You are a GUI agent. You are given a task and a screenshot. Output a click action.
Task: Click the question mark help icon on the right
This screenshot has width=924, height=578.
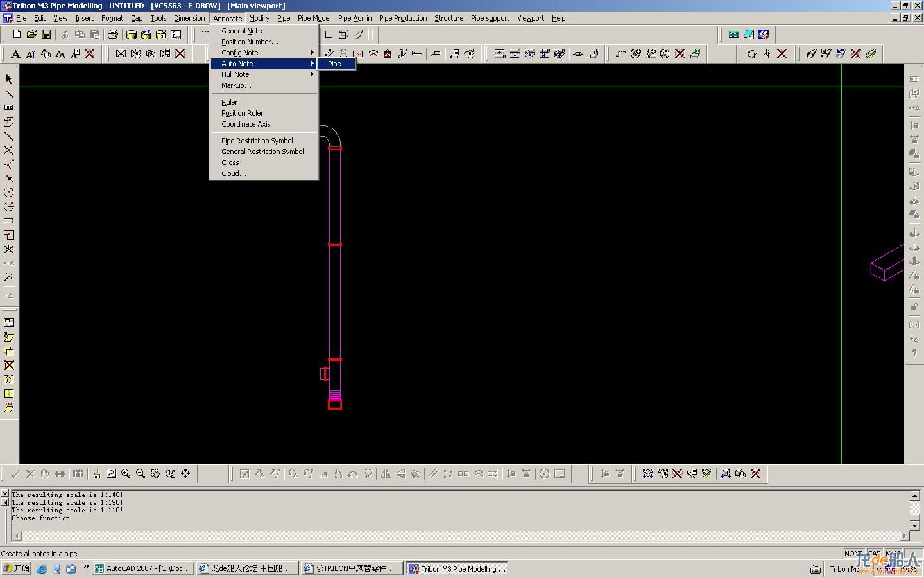click(x=914, y=353)
